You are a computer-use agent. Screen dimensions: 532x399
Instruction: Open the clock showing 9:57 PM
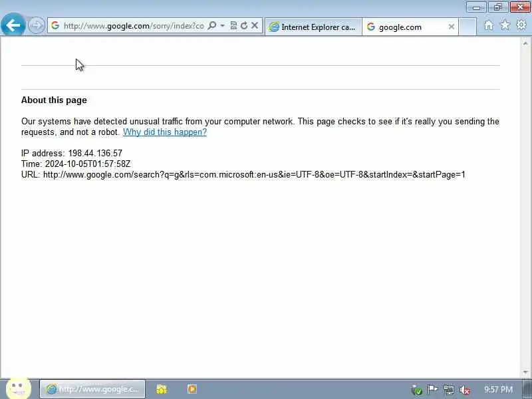coord(498,390)
